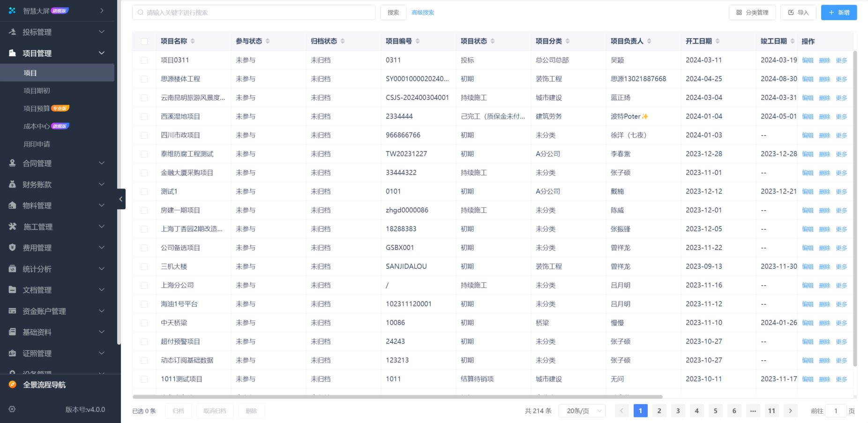Click the settings gear at bottom left

click(x=11, y=409)
